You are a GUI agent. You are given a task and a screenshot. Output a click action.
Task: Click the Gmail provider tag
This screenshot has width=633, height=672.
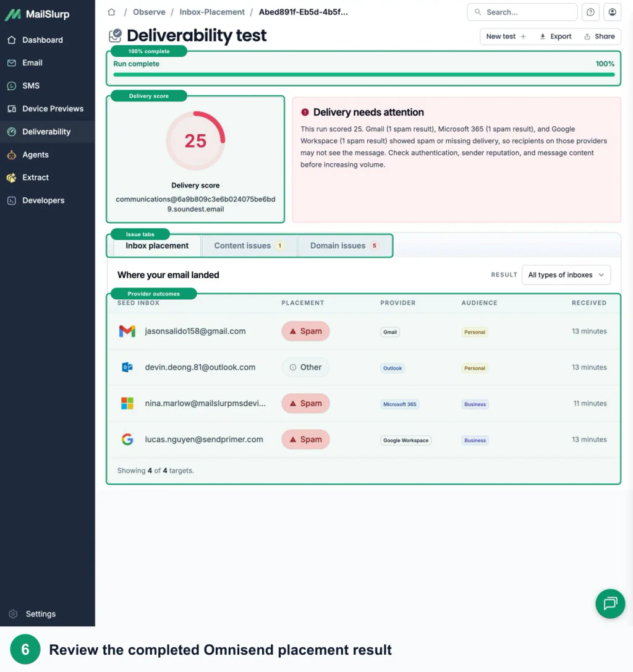point(390,332)
